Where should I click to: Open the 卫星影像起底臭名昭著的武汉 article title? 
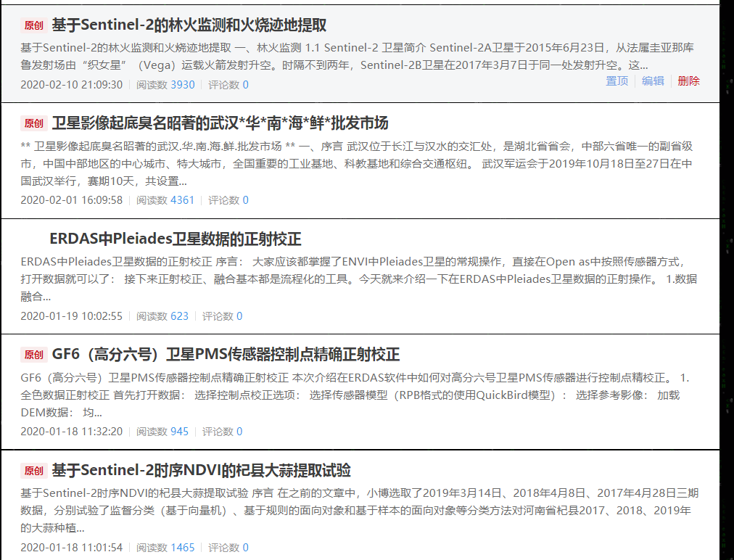click(x=220, y=123)
